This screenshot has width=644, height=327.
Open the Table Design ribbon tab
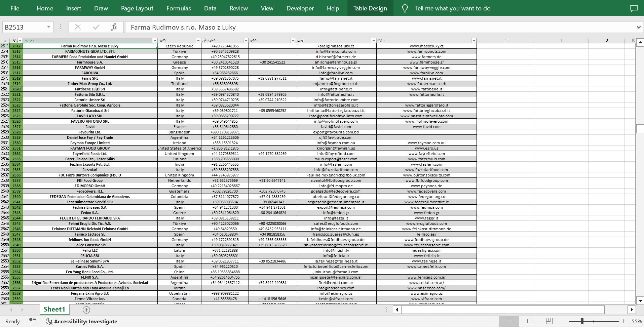(370, 8)
